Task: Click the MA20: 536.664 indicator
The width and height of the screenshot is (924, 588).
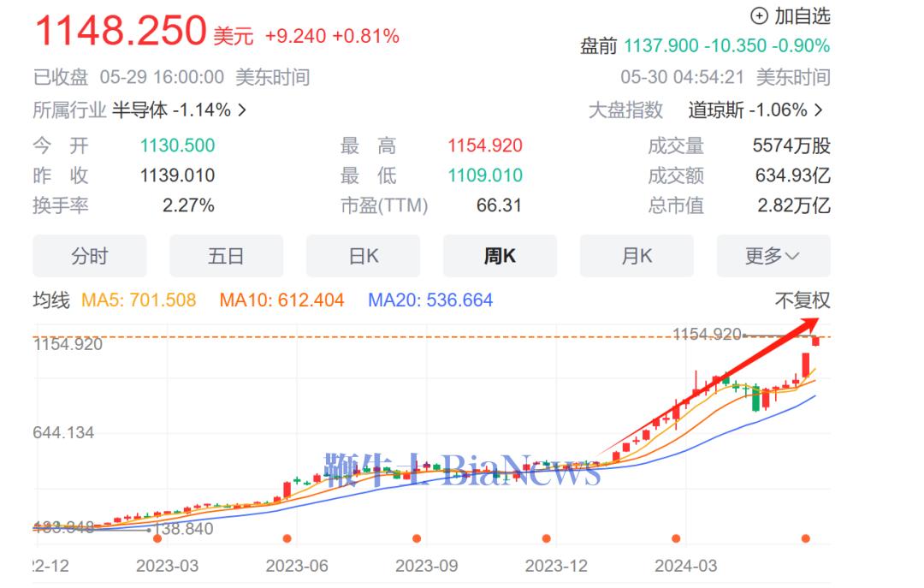Action: click(430, 300)
